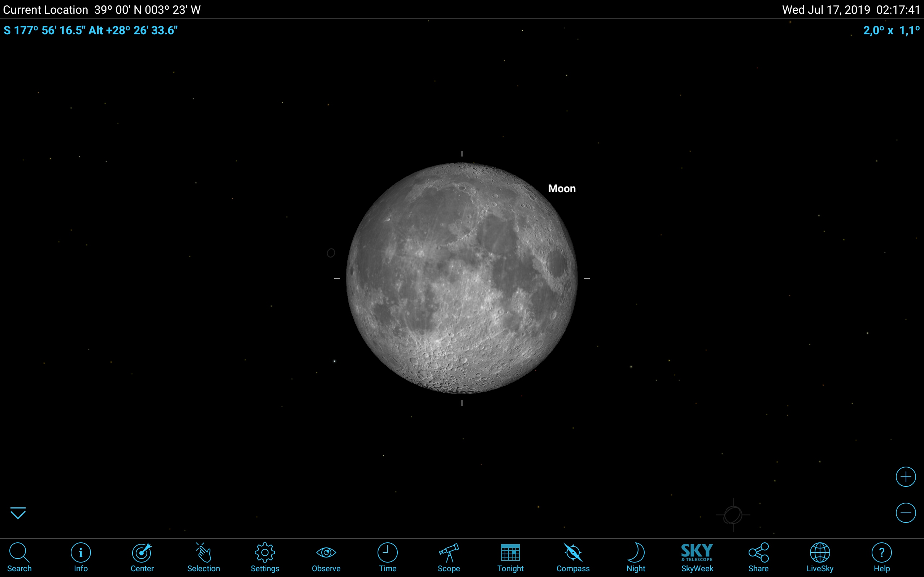Open the Time clock controls
Image resolution: width=924 pixels, height=577 pixels.
coord(388,557)
